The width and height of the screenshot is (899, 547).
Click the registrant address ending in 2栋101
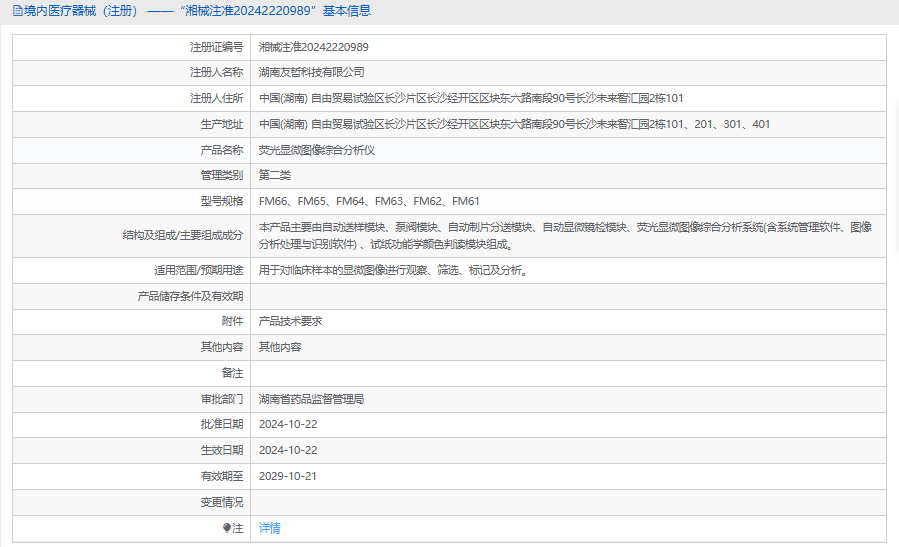pyautogui.click(x=471, y=98)
